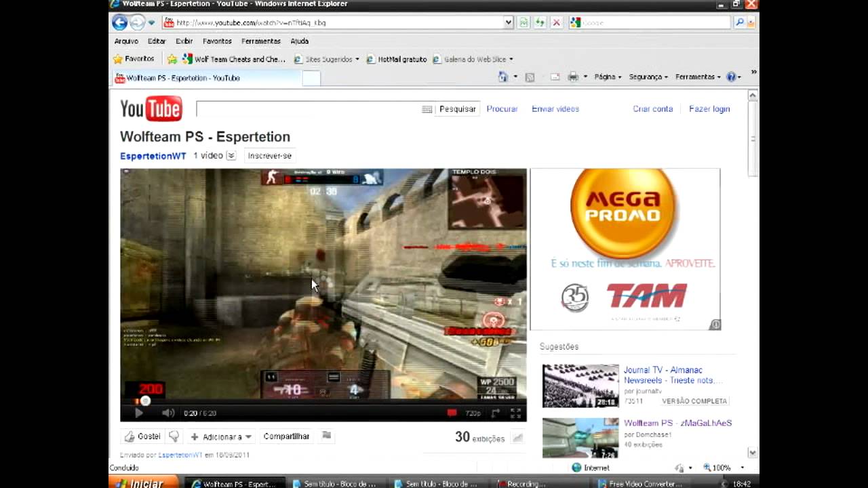Seek using the video progress scrubber
868x488 pixels.
point(144,401)
